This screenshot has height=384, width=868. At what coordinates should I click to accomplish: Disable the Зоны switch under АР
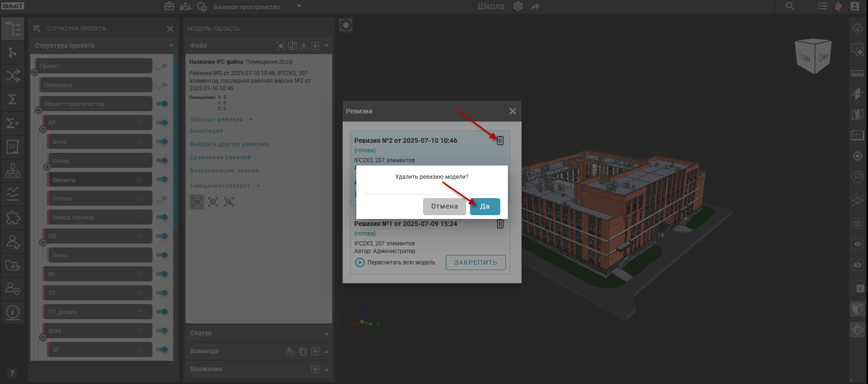pyautogui.click(x=162, y=142)
